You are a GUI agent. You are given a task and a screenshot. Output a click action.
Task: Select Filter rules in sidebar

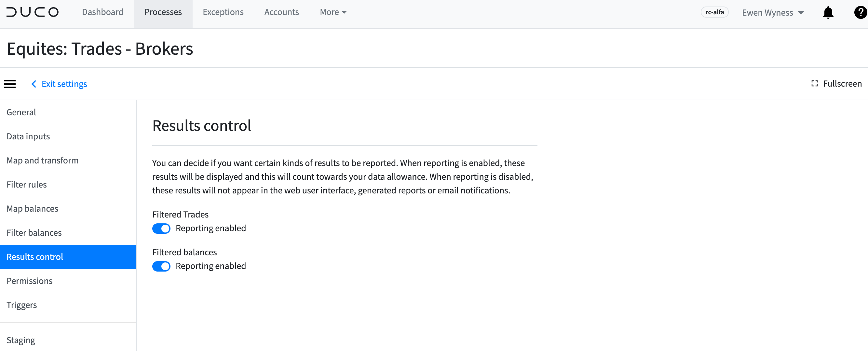coord(68,184)
